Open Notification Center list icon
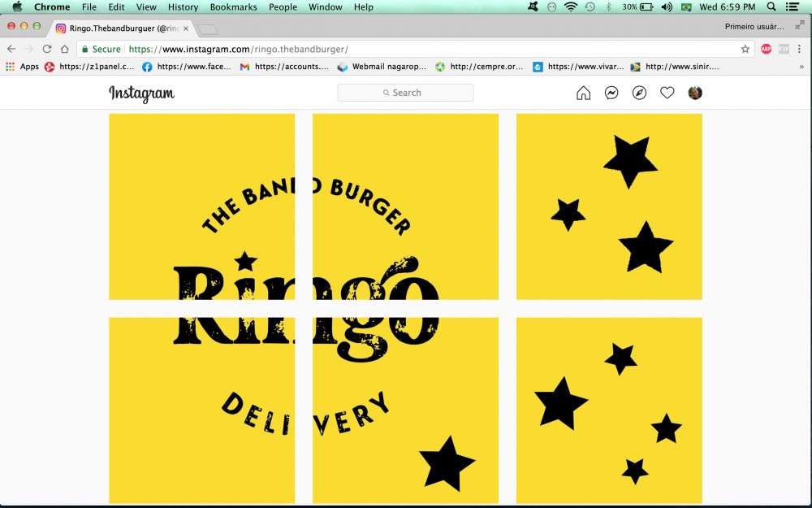The width and height of the screenshot is (812, 508). tap(792, 7)
